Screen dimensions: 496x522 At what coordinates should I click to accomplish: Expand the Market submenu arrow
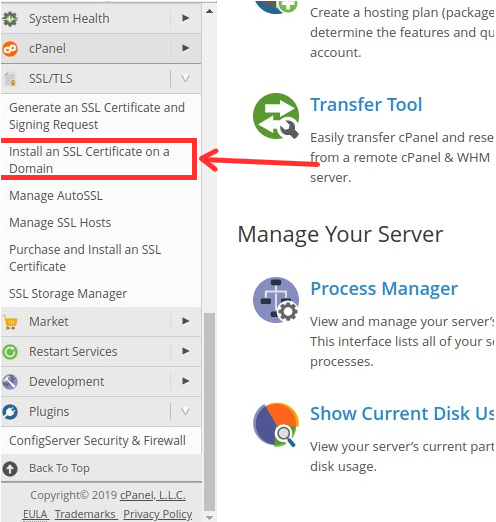pyautogui.click(x=186, y=321)
